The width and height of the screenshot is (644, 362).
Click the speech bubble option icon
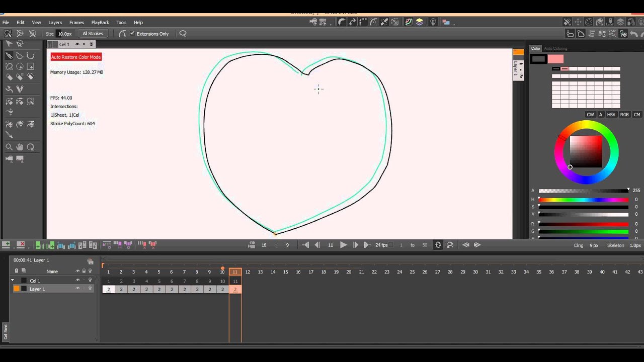pyautogui.click(x=183, y=34)
